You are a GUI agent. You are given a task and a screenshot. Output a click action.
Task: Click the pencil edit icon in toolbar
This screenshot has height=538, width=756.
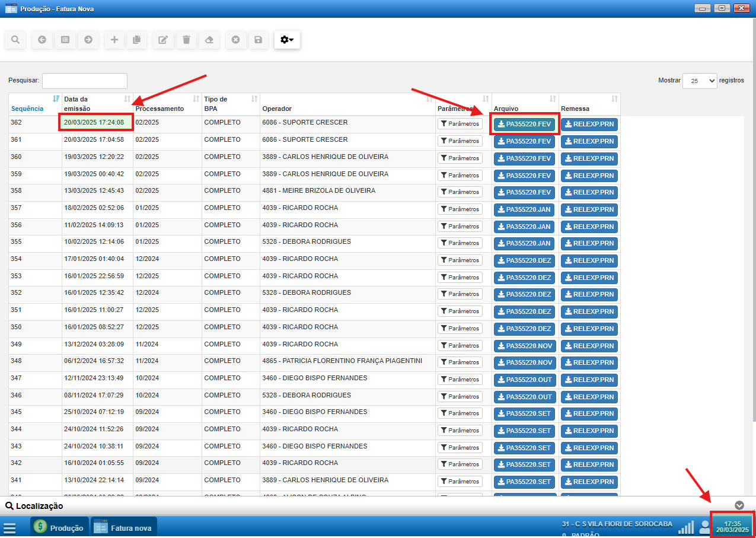pyautogui.click(x=163, y=40)
